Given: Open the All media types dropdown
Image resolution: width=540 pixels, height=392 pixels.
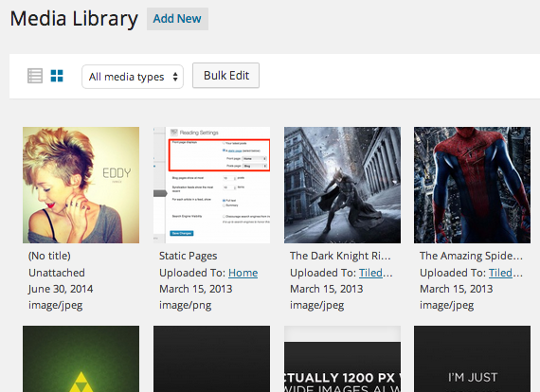Looking at the screenshot, I should coord(133,77).
